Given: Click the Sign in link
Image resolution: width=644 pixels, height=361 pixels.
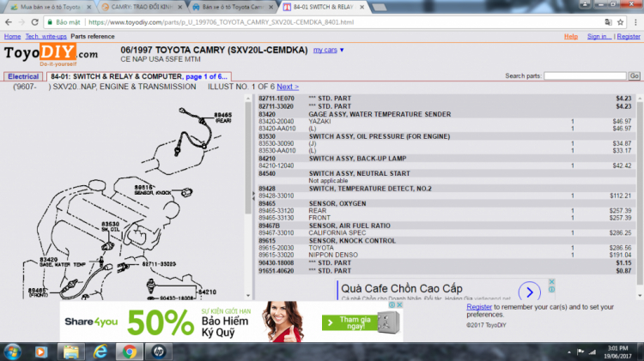Looking at the screenshot, I should click(x=599, y=37).
